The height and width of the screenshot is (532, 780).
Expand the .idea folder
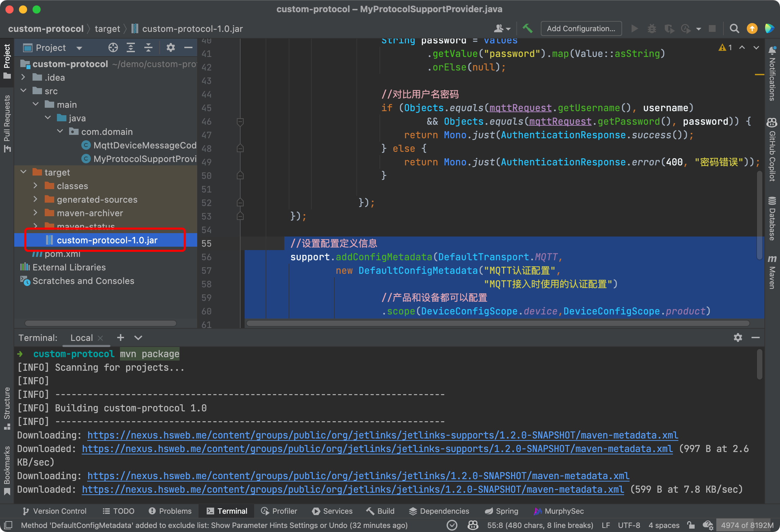coord(23,77)
